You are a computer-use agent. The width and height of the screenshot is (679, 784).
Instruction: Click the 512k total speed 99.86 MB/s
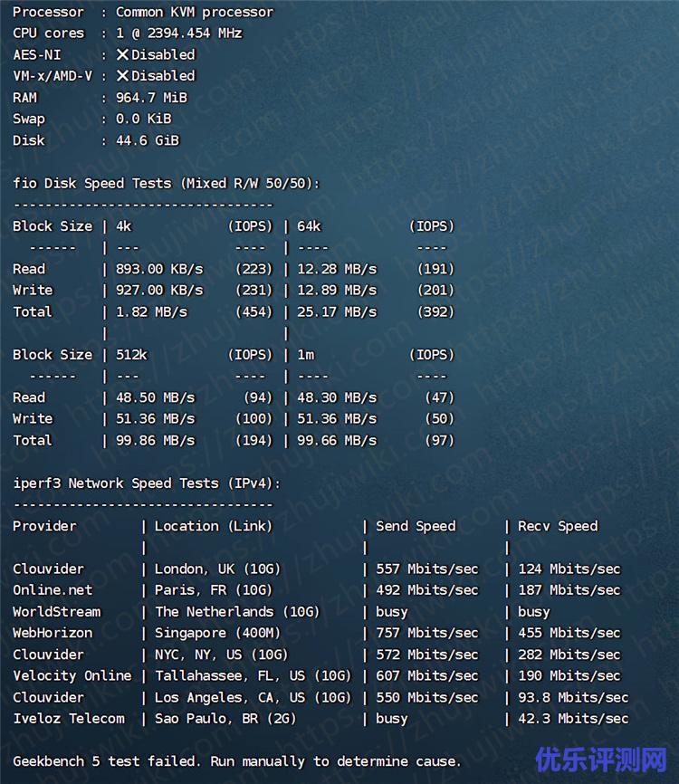point(155,440)
